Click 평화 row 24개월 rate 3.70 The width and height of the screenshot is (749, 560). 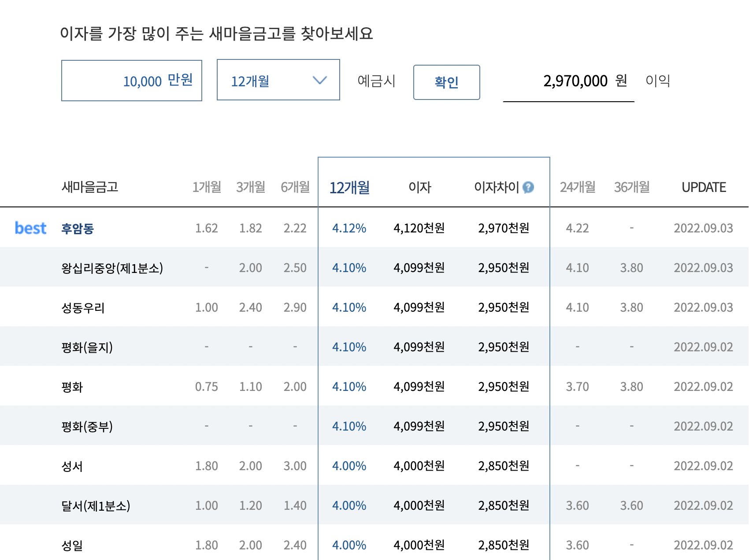pos(578,387)
